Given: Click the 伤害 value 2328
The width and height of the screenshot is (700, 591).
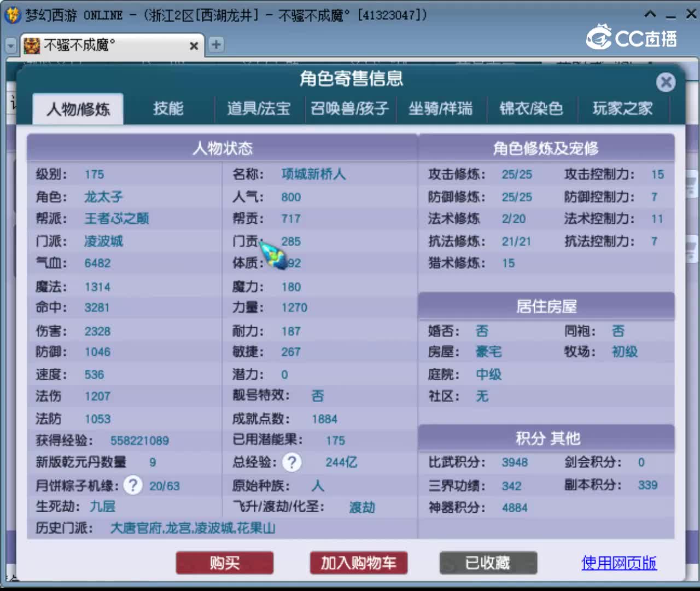Looking at the screenshot, I should click(x=97, y=331).
